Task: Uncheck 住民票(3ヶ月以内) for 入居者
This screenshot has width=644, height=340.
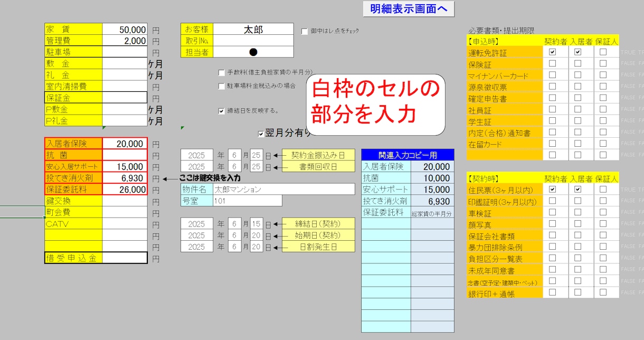Action: [577, 189]
